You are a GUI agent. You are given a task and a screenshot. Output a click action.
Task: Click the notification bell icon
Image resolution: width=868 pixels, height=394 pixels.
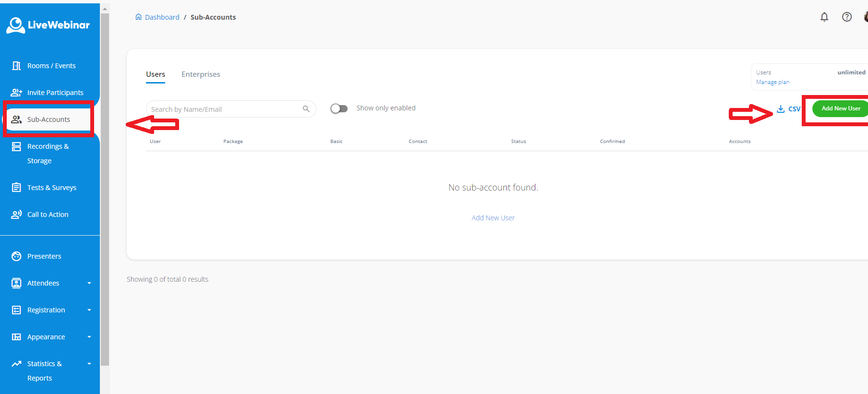(824, 17)
